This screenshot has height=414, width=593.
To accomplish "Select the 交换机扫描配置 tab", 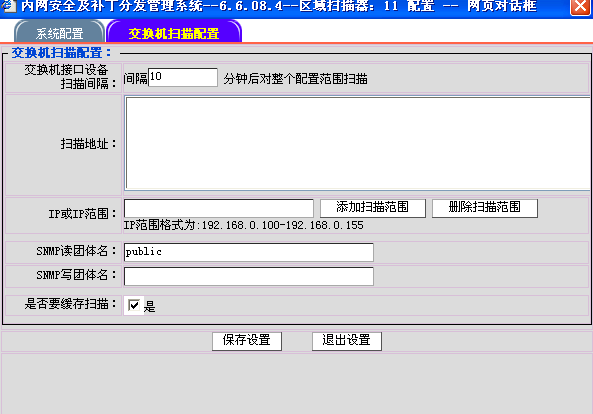I will (x=174, y=33).
